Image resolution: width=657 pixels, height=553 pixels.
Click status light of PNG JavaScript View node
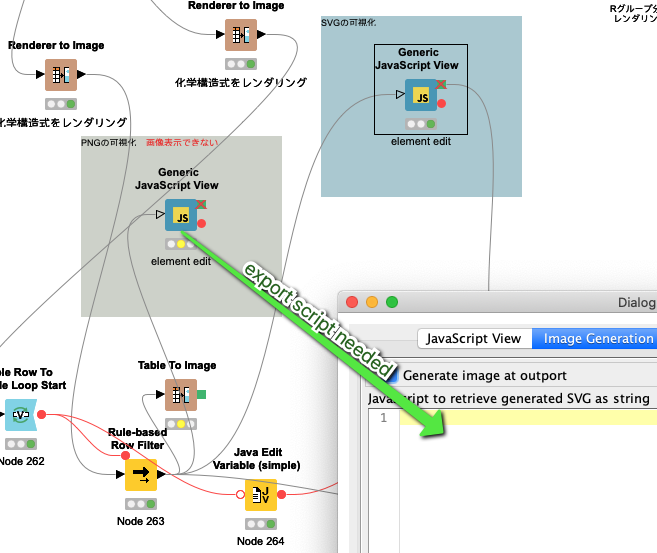tap(181, 244)
